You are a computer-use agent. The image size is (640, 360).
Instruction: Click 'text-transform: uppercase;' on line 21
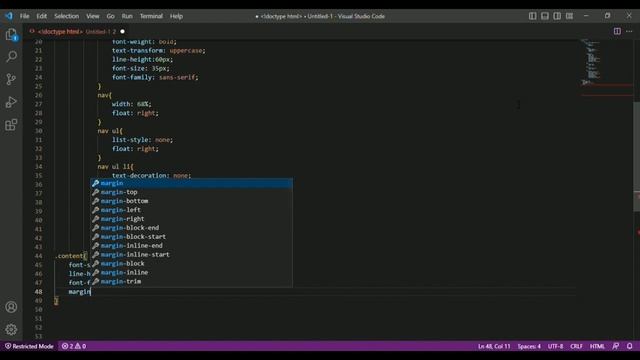(x=159, y=51)
